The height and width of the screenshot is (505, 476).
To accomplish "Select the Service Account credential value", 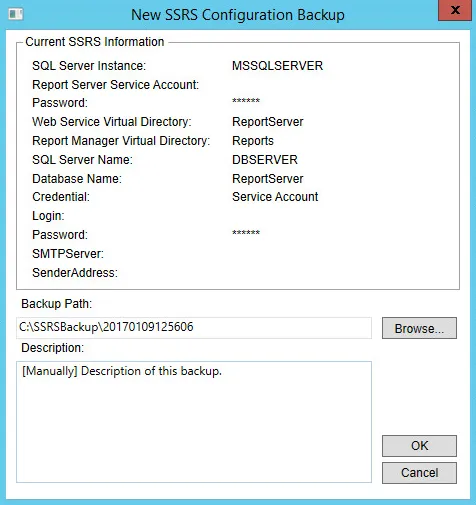I will (275, 197).
